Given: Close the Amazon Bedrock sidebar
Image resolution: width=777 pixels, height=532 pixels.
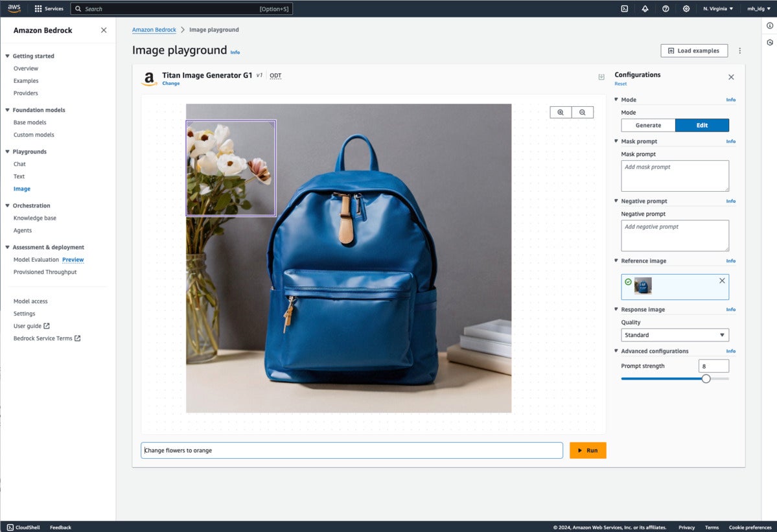Looking at the screenshot, I should pos(104,30).
